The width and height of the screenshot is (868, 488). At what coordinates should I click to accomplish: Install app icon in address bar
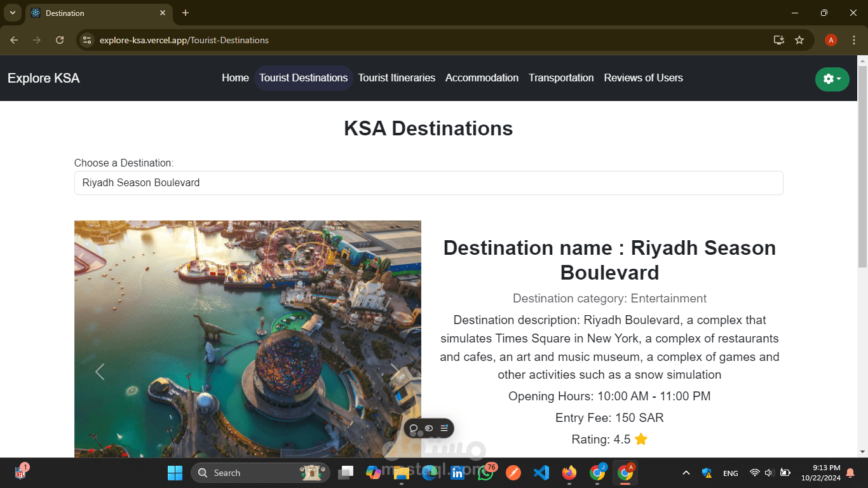click(x=779, y=40)
